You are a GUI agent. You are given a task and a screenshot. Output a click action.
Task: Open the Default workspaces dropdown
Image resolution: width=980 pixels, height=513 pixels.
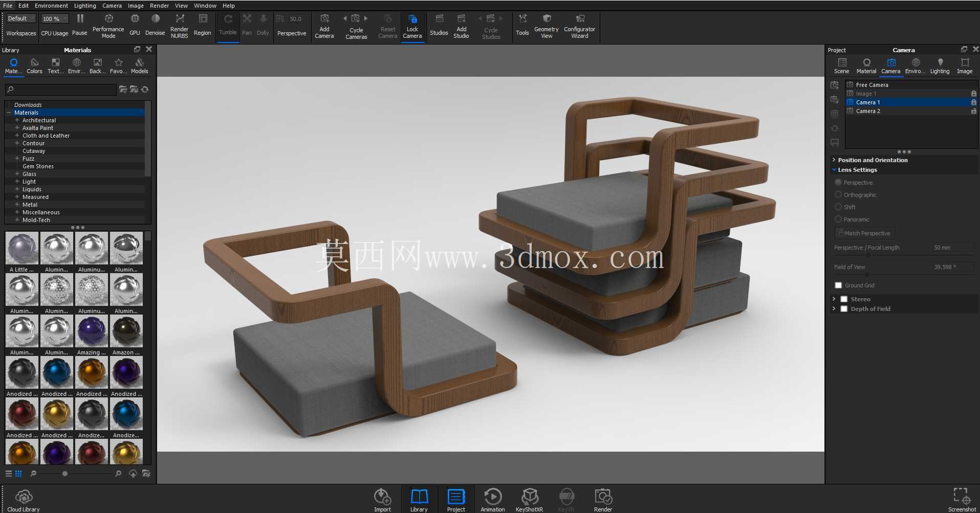(x=21, y=18)
